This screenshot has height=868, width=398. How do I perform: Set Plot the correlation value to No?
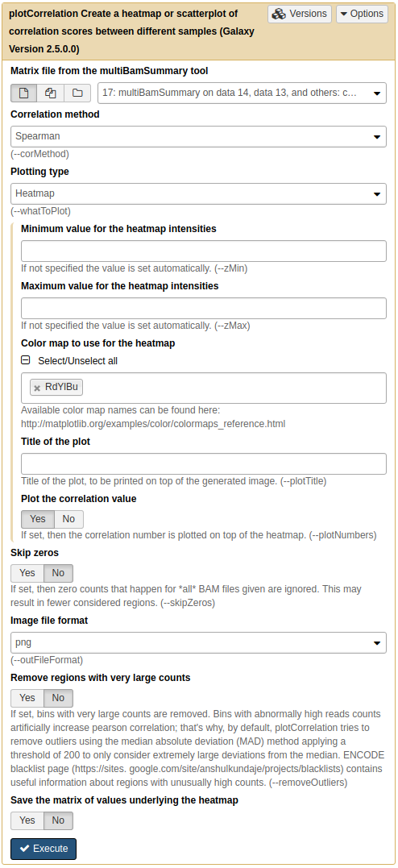[x=68, y=519]
